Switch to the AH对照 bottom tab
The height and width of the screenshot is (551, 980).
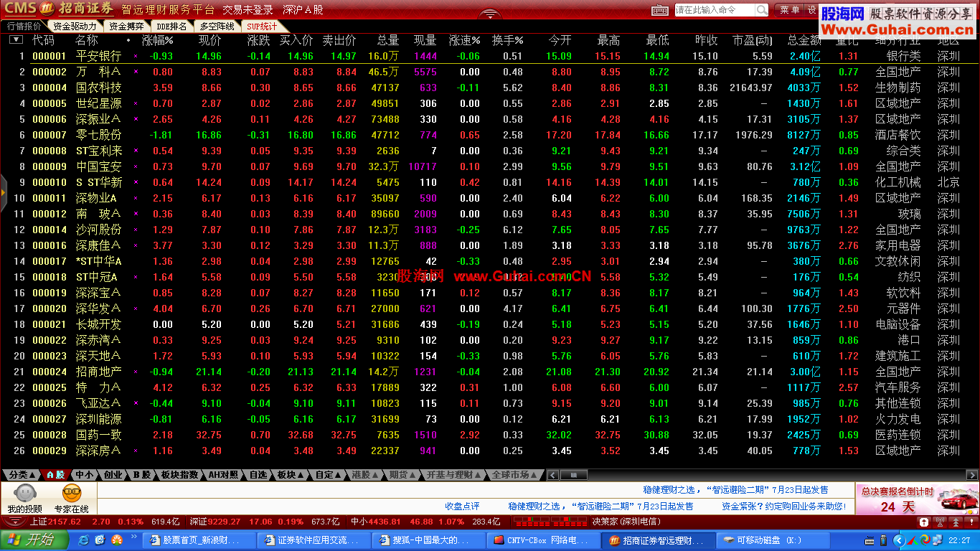[223, 475]
